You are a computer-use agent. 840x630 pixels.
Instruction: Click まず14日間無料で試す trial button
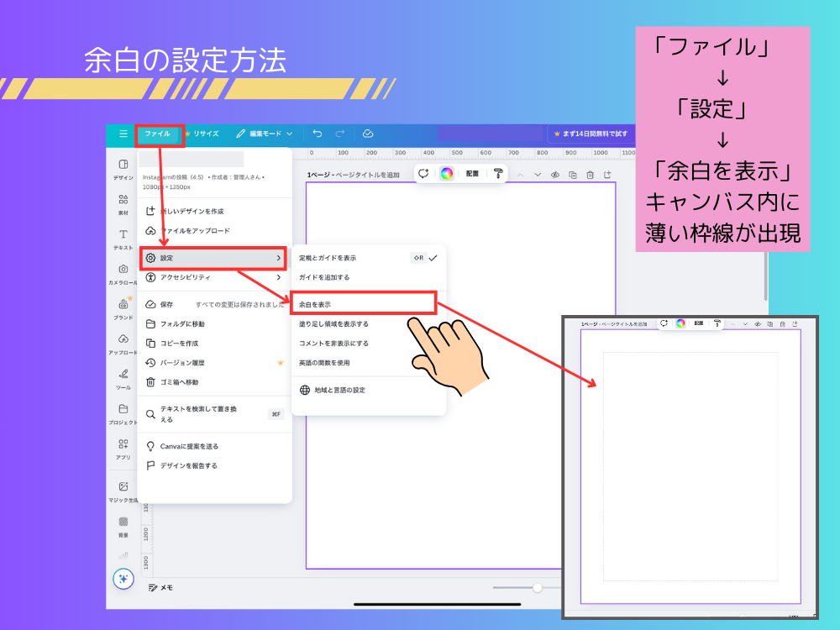(592, 133)
